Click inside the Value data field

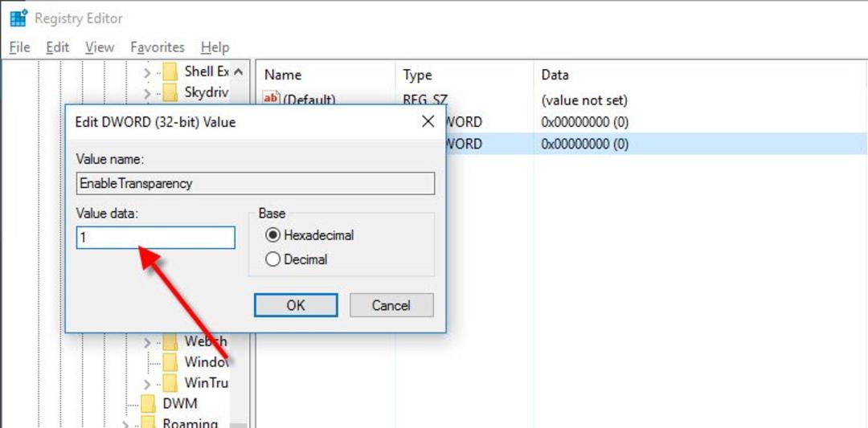156,238
